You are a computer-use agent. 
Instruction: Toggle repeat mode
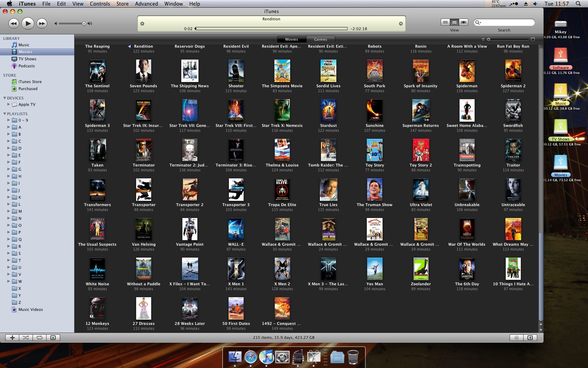(39, 338)
